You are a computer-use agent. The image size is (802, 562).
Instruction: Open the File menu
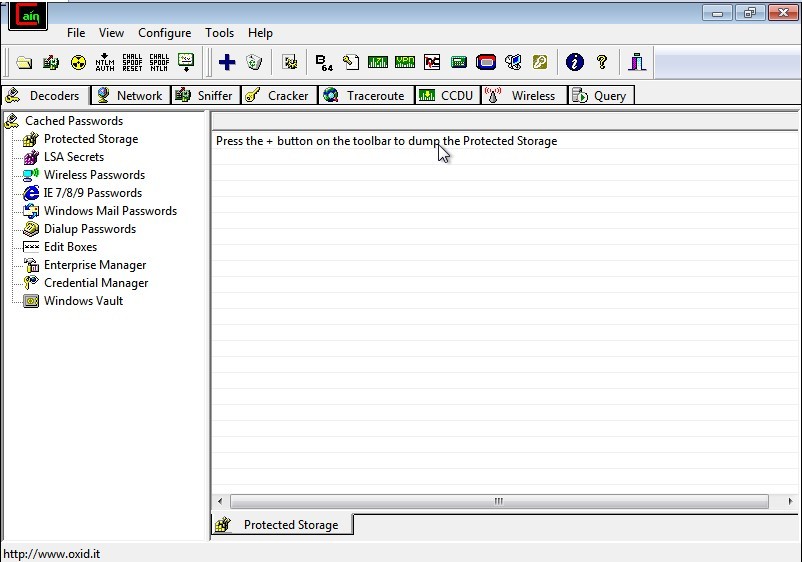point(76,33)
